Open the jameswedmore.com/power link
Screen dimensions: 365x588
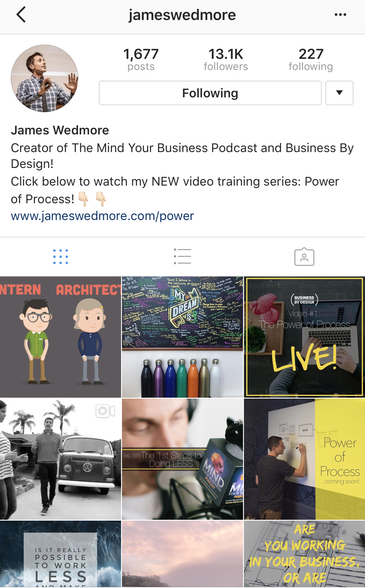[x=102, y=216]
